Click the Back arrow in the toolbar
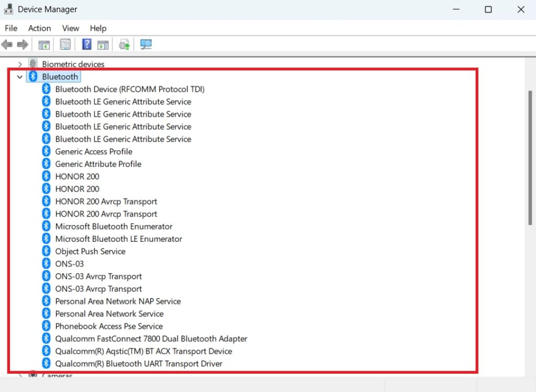The width and height of the screenshot is (536, 392). click(x=7, y=44)
